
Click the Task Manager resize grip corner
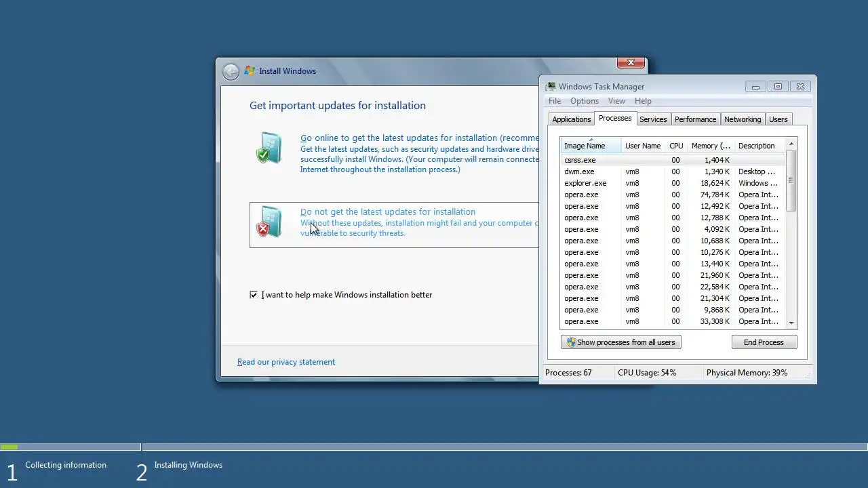pyautogui.click(x=809, y=375)
